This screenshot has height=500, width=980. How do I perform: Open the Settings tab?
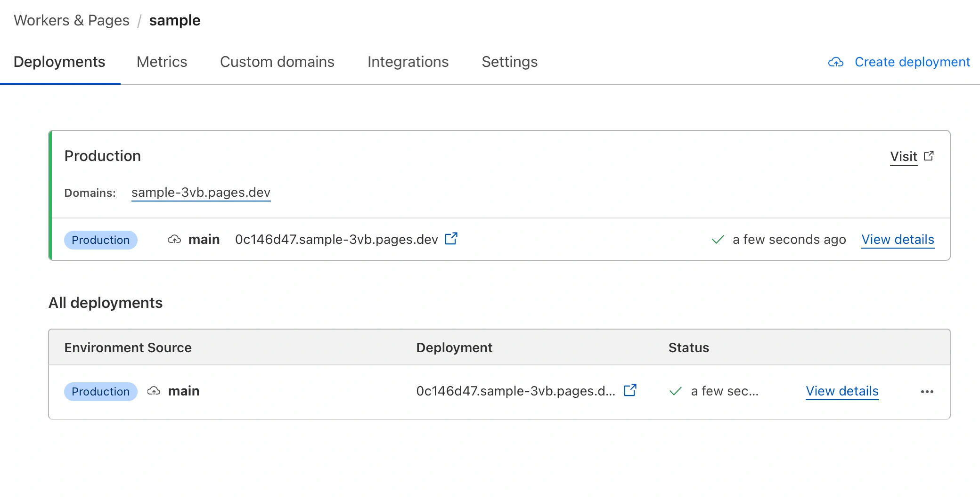point(509,62)
